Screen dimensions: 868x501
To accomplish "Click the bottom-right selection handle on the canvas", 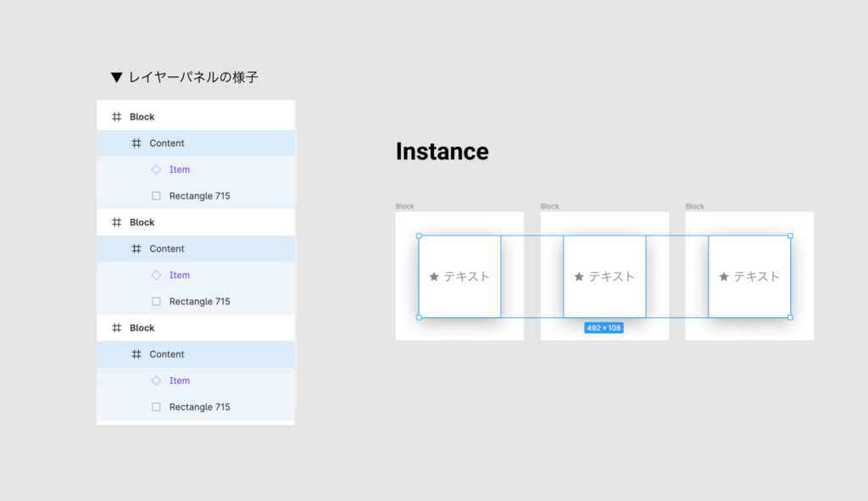I will tap(790, 318).
